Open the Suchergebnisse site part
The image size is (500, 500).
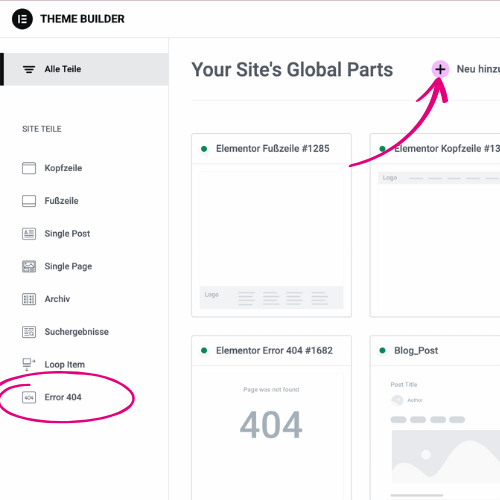[77, 332]
